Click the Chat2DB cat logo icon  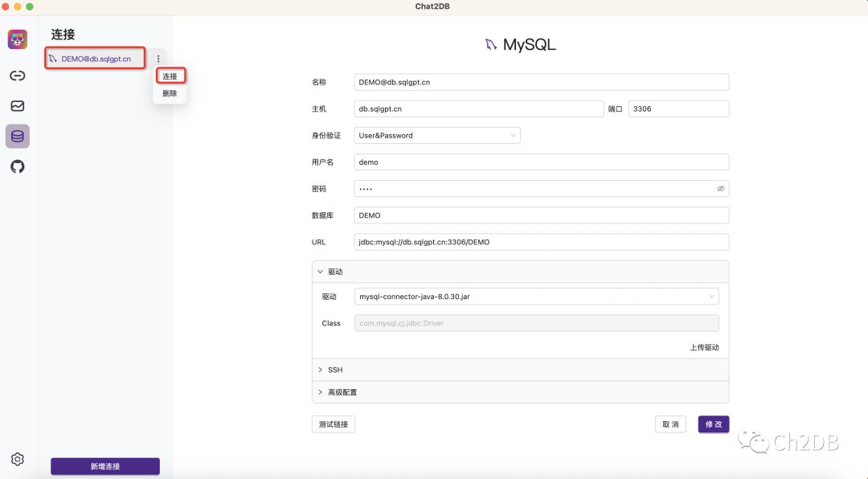[18, 39]
